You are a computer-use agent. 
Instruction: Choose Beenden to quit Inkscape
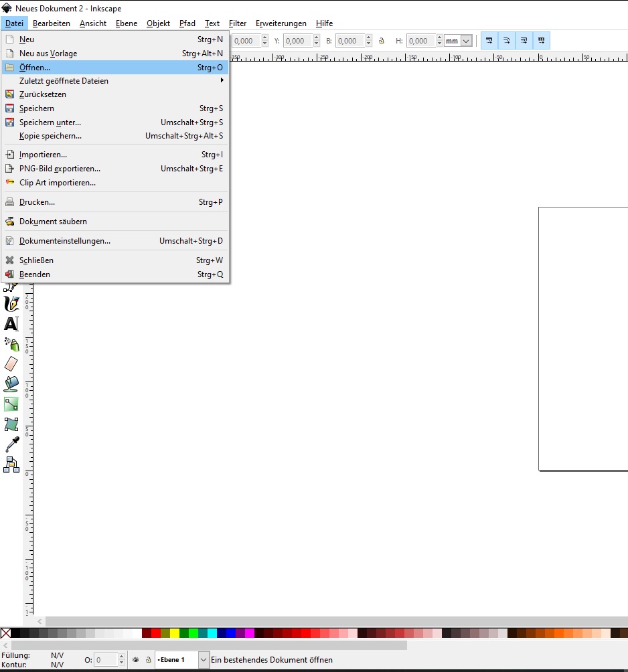(x=115, y=274)
